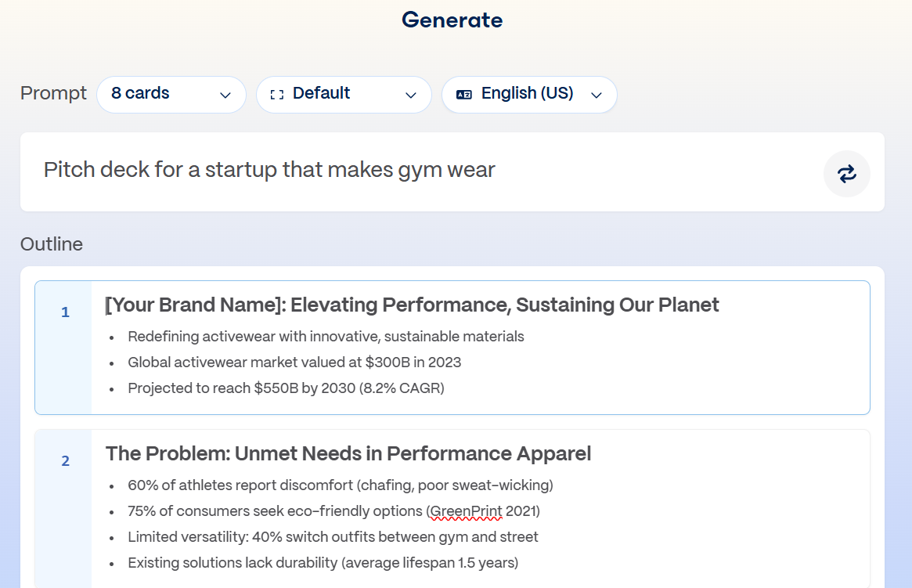Viewport: 912px width, 588px height.
Task: Click the prompt field containing gym wear text
Action: [271, 169]
